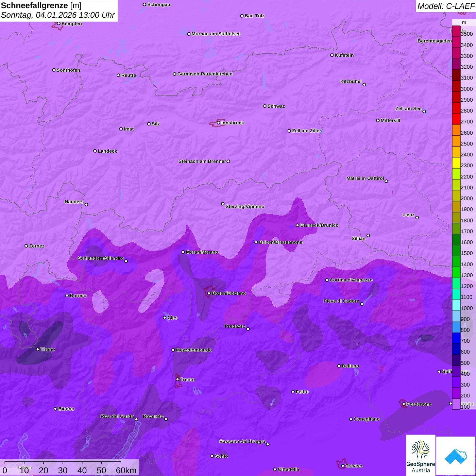
Task: Click the Trento city marker dot
Action: pyautogui.click(x=177, y=379)
